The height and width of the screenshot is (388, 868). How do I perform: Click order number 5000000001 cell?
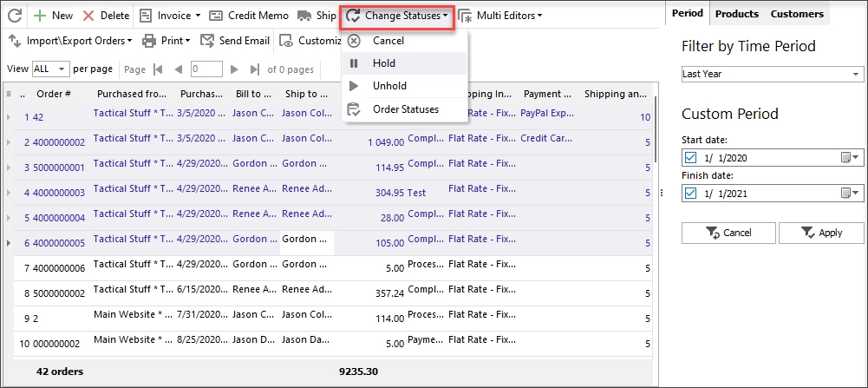coord(59,168)
